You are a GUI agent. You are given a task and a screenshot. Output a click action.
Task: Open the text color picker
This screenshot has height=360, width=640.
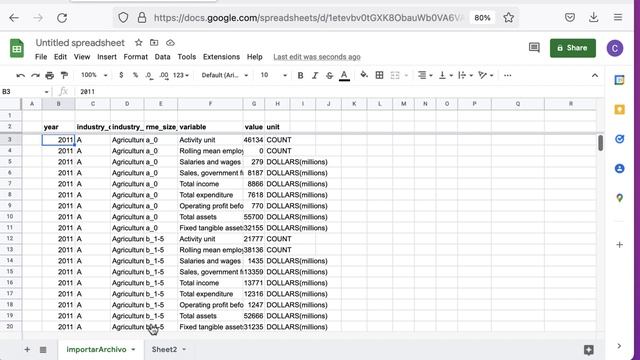pos(344,76)
